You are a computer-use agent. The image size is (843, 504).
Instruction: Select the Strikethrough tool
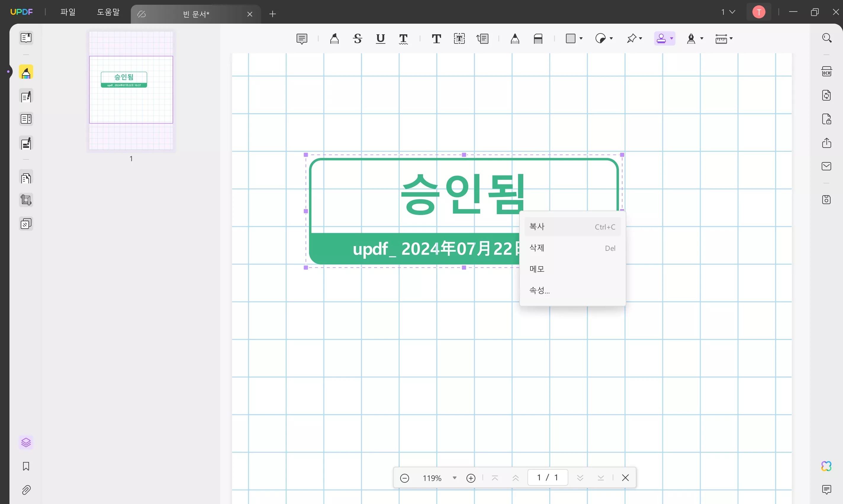coord(358,39)
